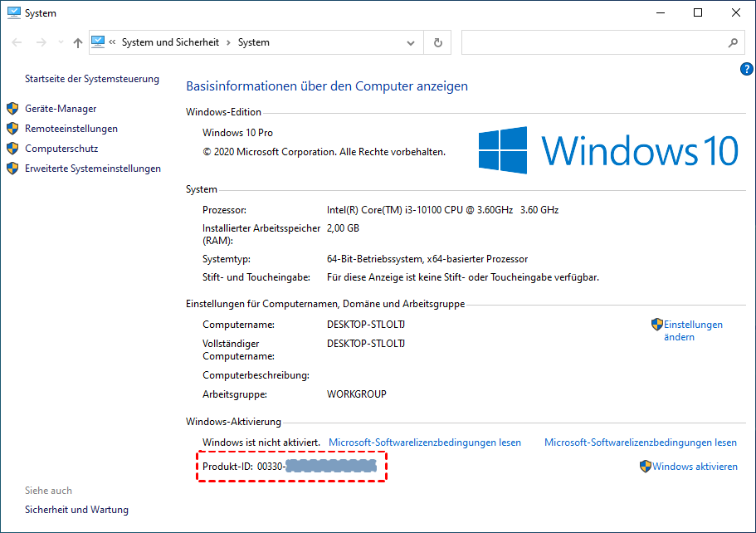Expand the breadcrumb arrow after System und Sicherheit
This screenshot has width=756, height=533.
pos(228,42)
